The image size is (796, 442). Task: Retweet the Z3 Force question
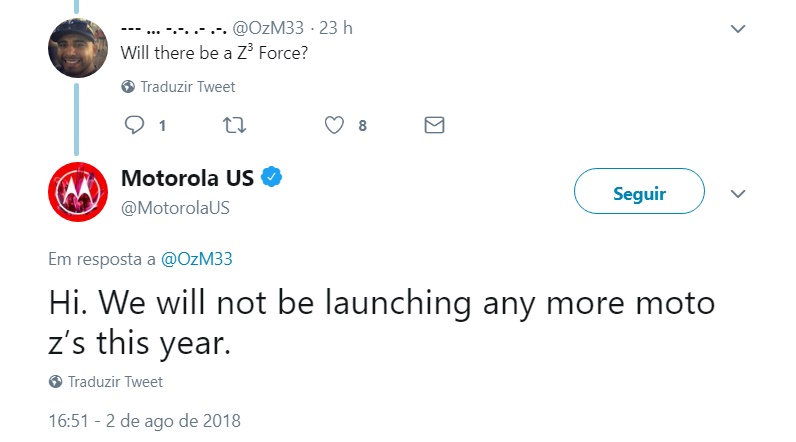pyautogui.click(x=235, y=125)
